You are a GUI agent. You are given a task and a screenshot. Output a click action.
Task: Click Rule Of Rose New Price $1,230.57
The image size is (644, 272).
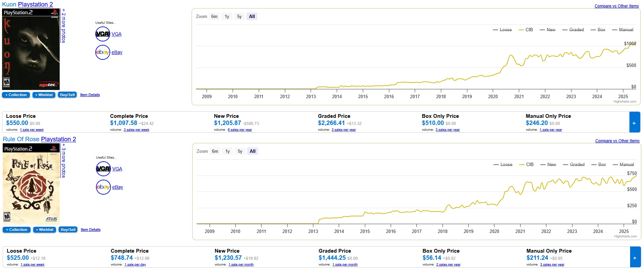pos(228,258)
